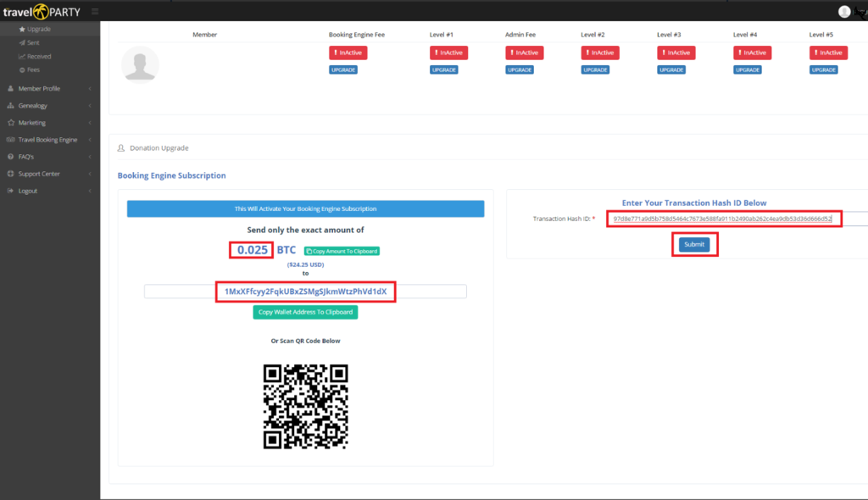Screen dimensions: 868x500
Task: Click the Travel Booking Engine icon
Action: tap(10, 140)
